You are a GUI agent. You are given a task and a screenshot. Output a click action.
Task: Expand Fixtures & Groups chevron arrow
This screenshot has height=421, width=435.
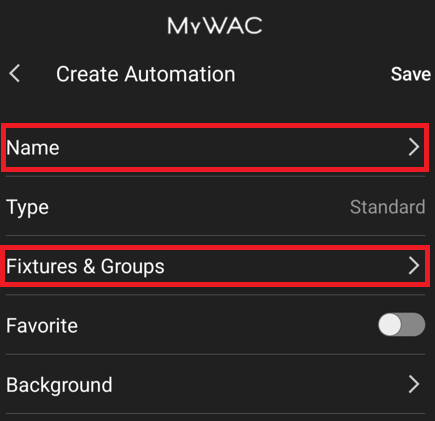point(414,266)
